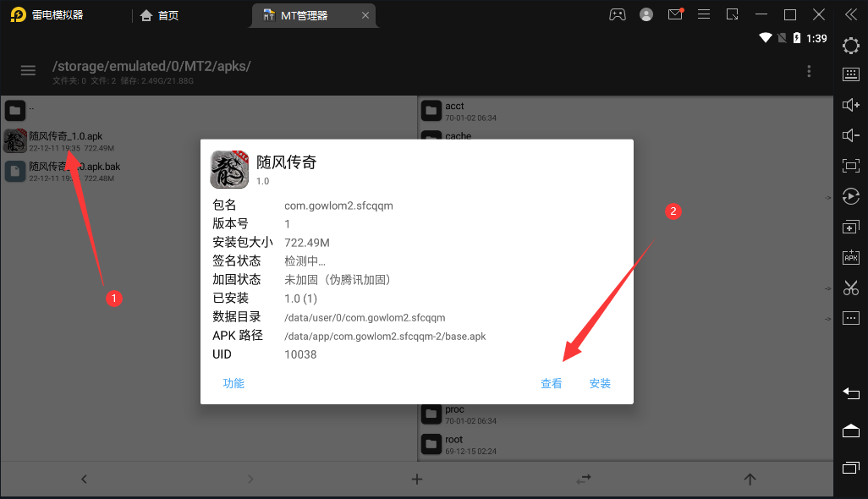Viewport: 868px width, 499px height.
Task: Open MT管理器 drawer with hamburger icon
Action: [28, 70]
